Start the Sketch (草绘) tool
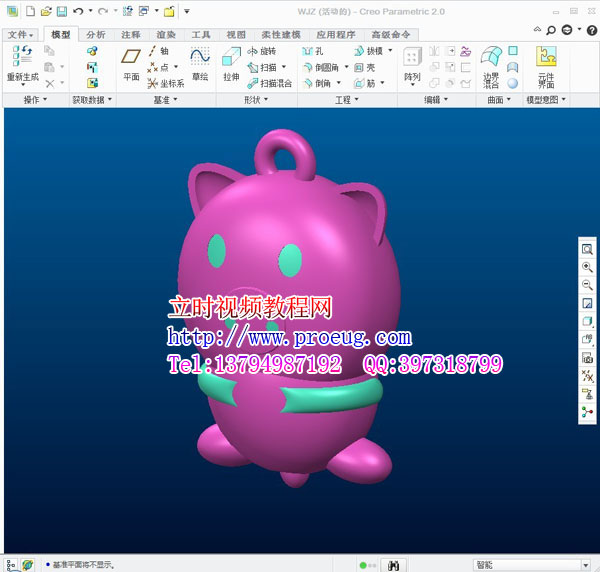Viewport: 600px width, 572px height. coord(200,64)
